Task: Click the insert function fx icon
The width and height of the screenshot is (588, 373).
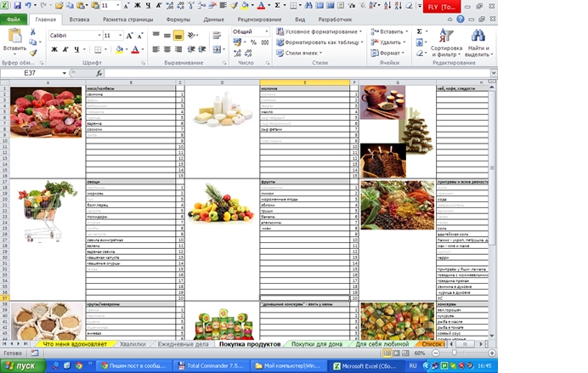Action: tap(99, 73)
